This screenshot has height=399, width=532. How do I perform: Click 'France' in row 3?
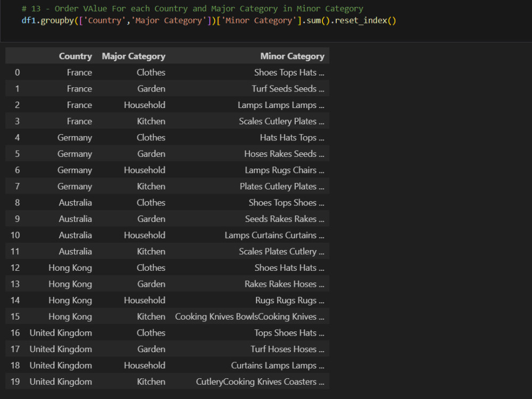point(79,121)
